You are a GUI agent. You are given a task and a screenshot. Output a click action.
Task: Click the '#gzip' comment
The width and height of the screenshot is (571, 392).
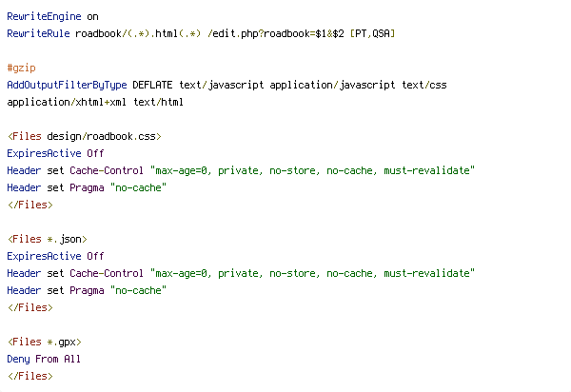(x=22, y=69)
